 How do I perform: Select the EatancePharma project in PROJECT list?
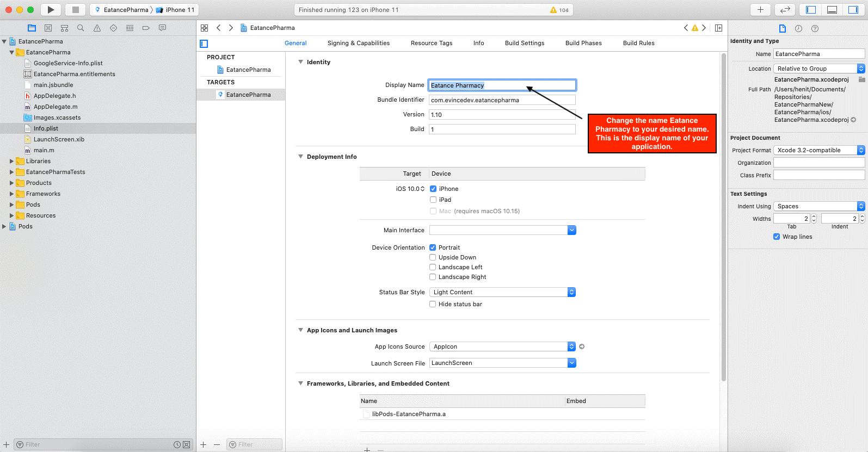[x=248, y=70]
